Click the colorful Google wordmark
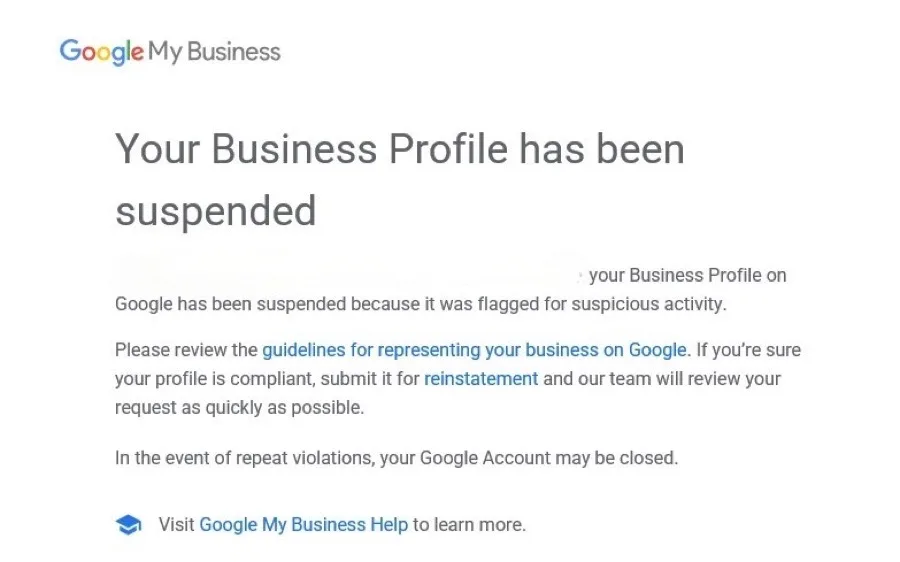 tap(102, 52)
